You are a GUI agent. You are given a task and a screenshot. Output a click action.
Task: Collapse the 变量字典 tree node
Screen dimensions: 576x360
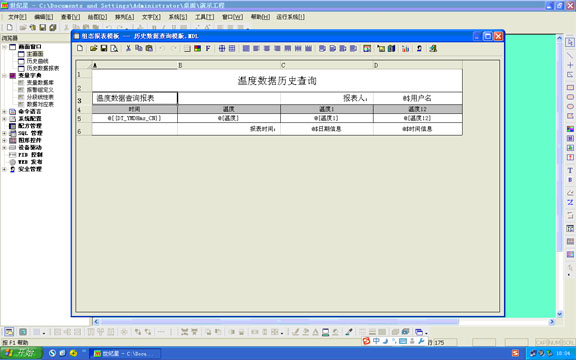(4, 75)
